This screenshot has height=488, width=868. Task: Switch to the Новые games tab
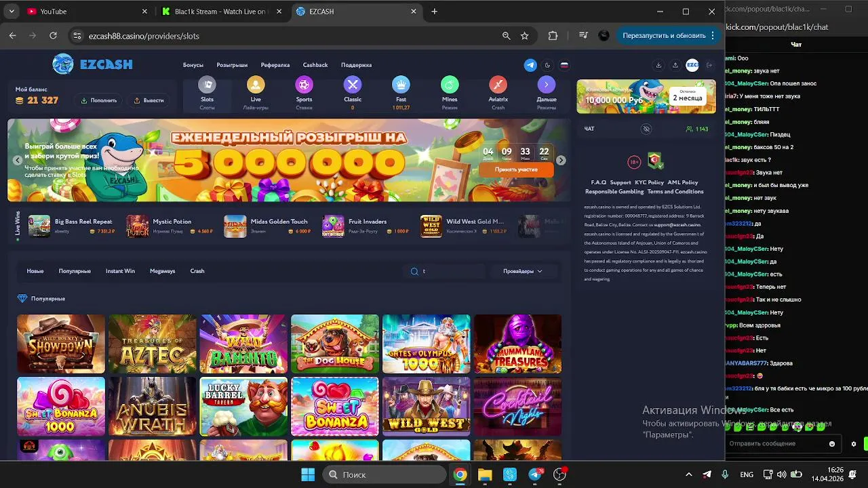click(x=35, y=271)
